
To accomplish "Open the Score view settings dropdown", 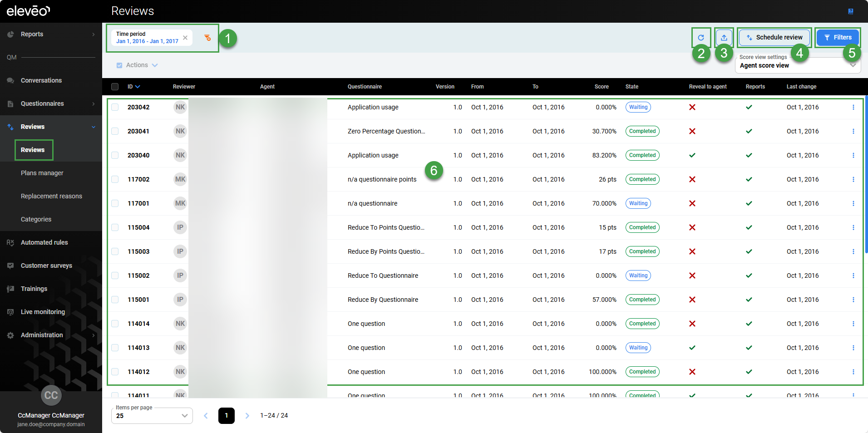I will click(x=797, y=65).
